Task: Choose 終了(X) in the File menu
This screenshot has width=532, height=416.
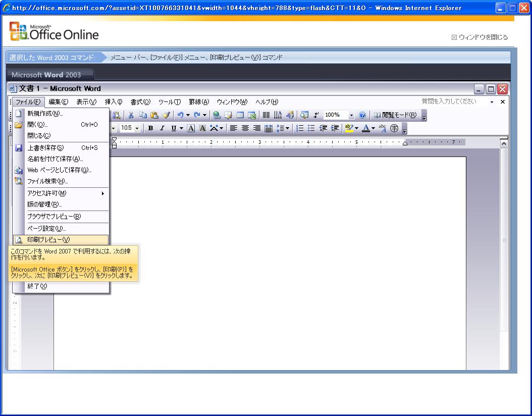Action: coord(61,286)
